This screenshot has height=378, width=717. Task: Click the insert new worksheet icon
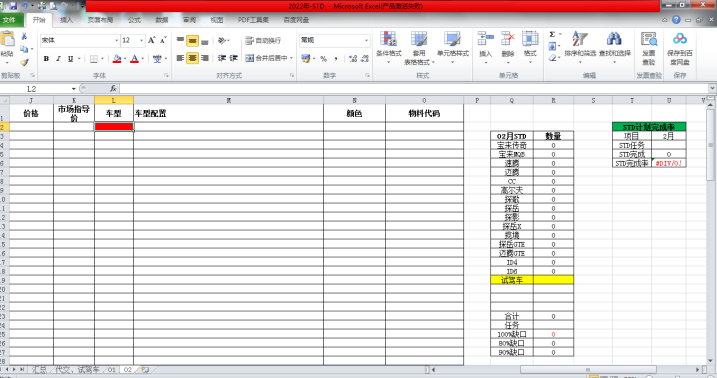(145, 369)
